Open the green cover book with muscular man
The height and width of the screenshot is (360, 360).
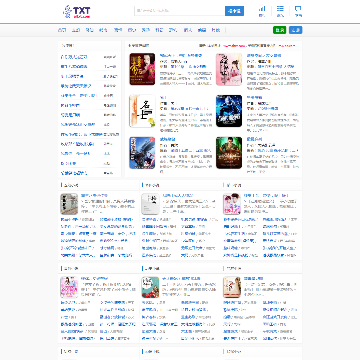229,153
